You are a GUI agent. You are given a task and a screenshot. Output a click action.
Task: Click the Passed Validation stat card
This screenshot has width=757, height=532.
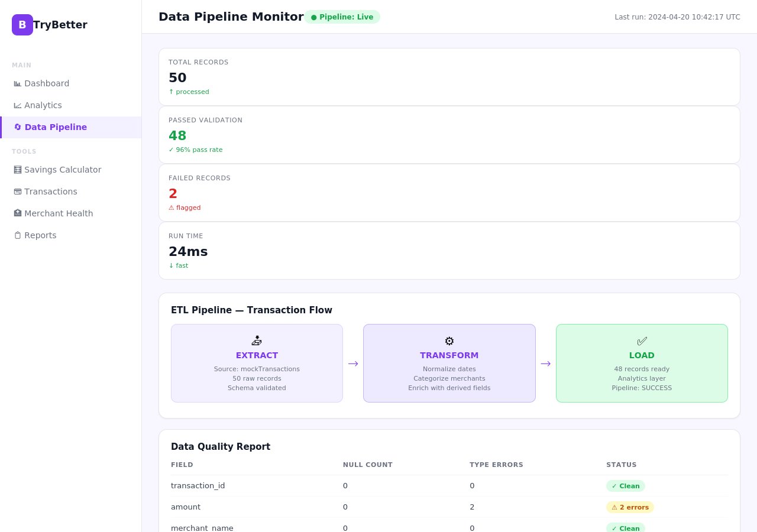(x=449, y=135)
